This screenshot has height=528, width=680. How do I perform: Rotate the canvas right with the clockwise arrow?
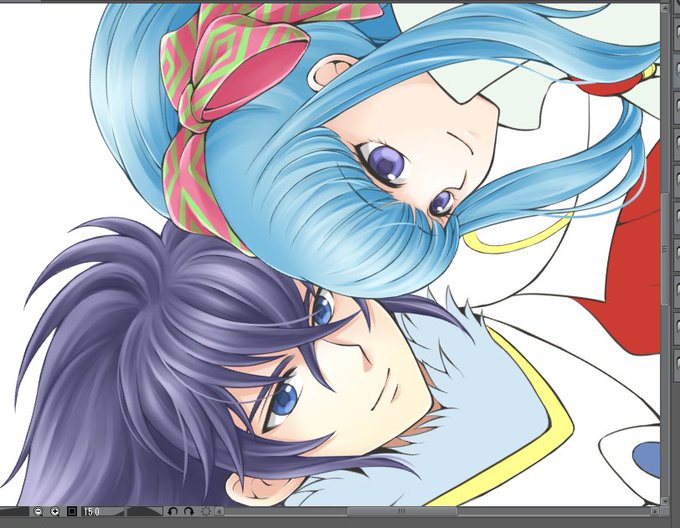click(189, 512)
